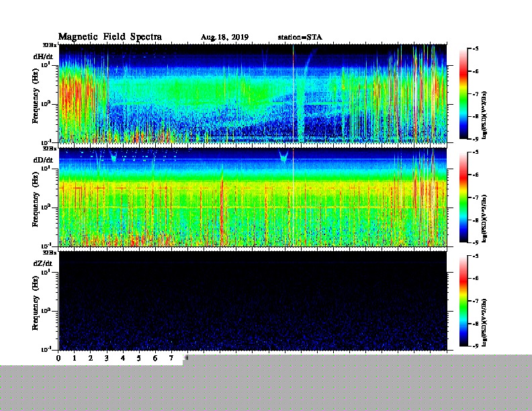Click the time axis tick label "7"

point(171,358)
